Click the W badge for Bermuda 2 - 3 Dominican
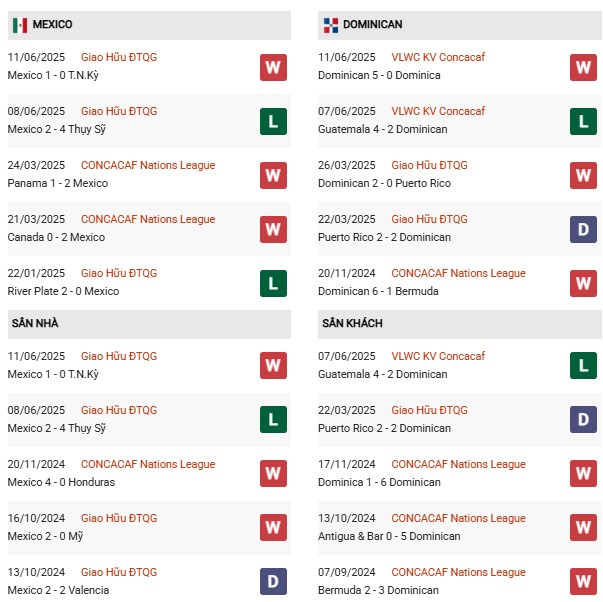 pyautogui.click(x=584, y=582)
